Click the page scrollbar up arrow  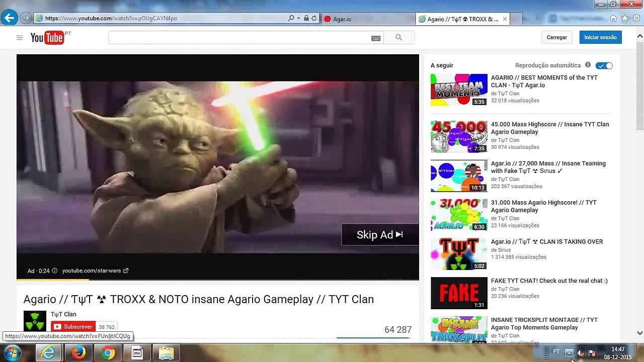640,36
